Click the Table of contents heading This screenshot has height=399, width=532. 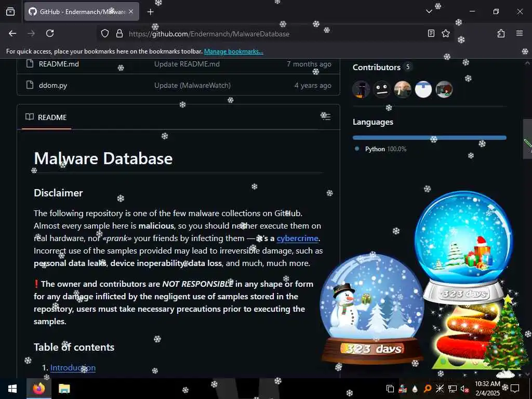pyautogui.click(x=74, y=347)
